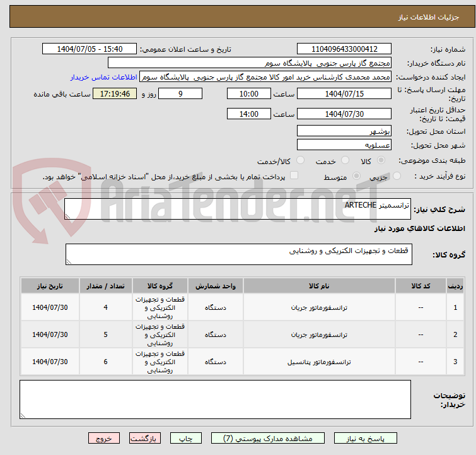The height and width of the screenshot is (455, 476).
Task: Click the price validity date 1404/07/30 field
Action: 344,114
